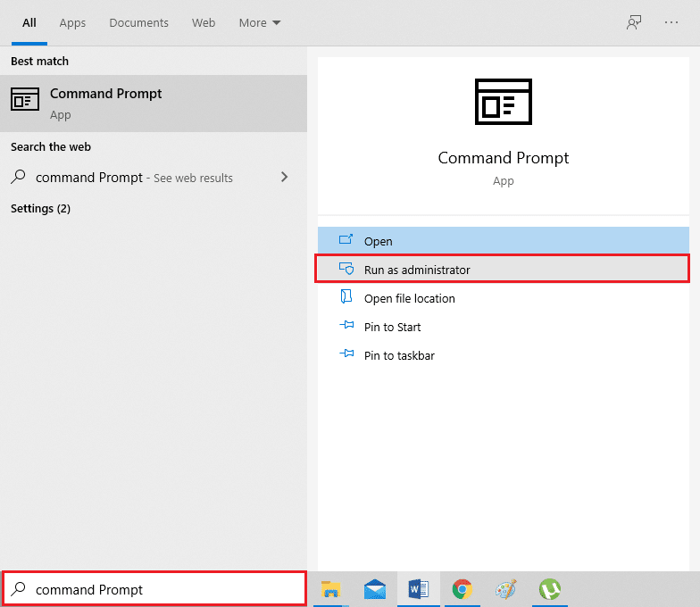Open Google Chrome from the taskbar
Viewport: 700px width, 607px height.
click(x=462, y=589)
